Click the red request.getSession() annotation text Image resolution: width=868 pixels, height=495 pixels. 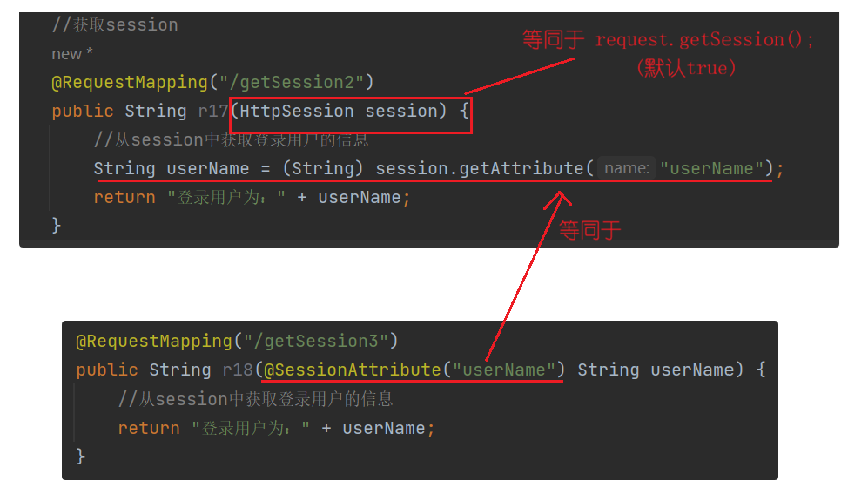click(704, 39)
